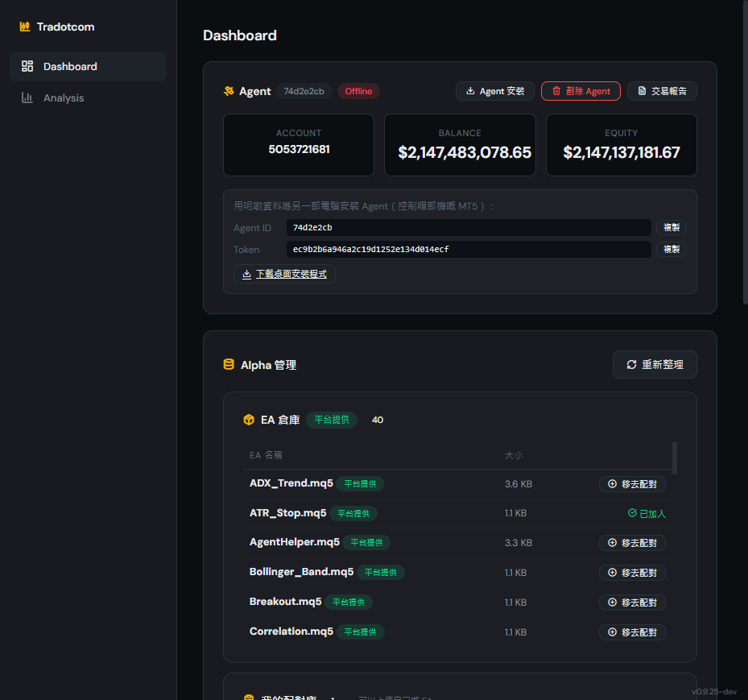Click the 3.6 KB size of ADX_Trend.mq5
This screenshot has height=700, width=748.
coord(519,484)
